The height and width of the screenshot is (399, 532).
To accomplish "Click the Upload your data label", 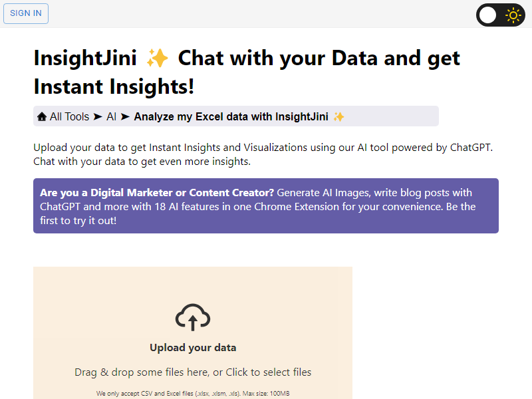I will 193,347.
